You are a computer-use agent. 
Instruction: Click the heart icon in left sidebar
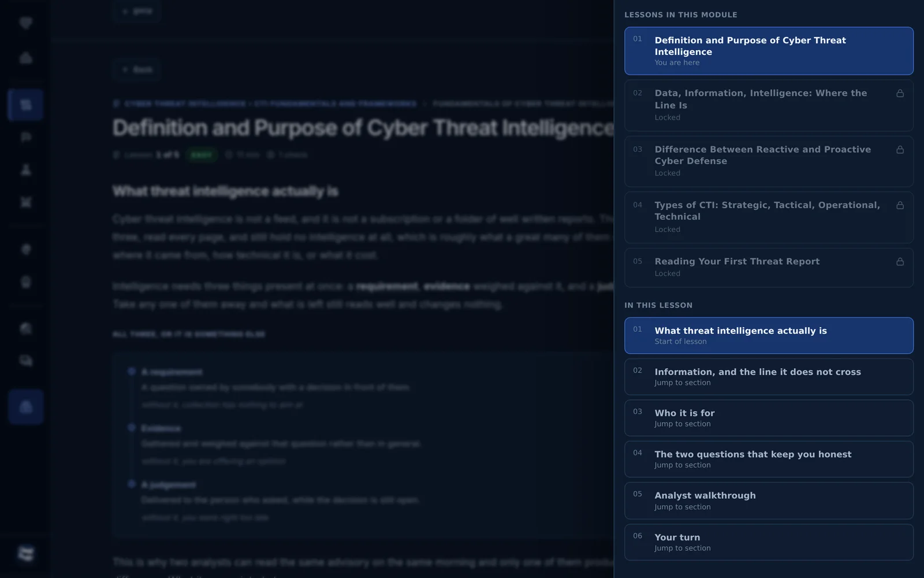pos(26,23)
